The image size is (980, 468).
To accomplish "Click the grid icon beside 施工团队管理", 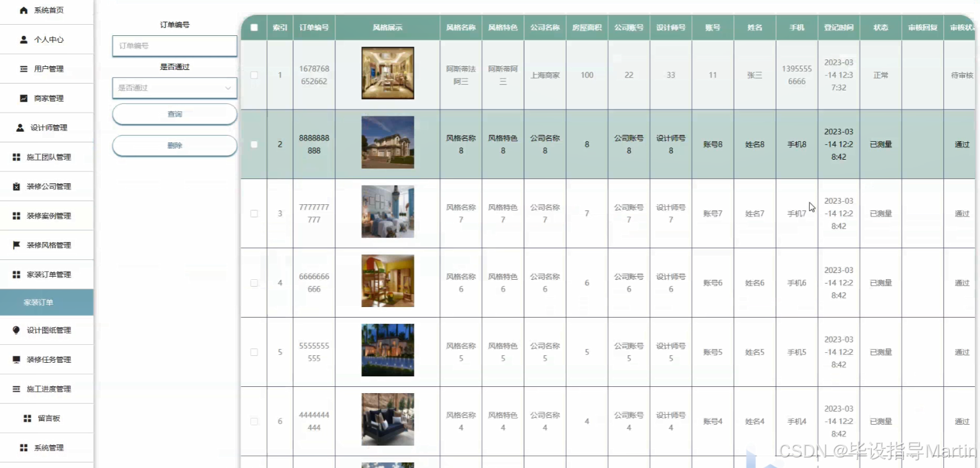I will tap(16, 157).
